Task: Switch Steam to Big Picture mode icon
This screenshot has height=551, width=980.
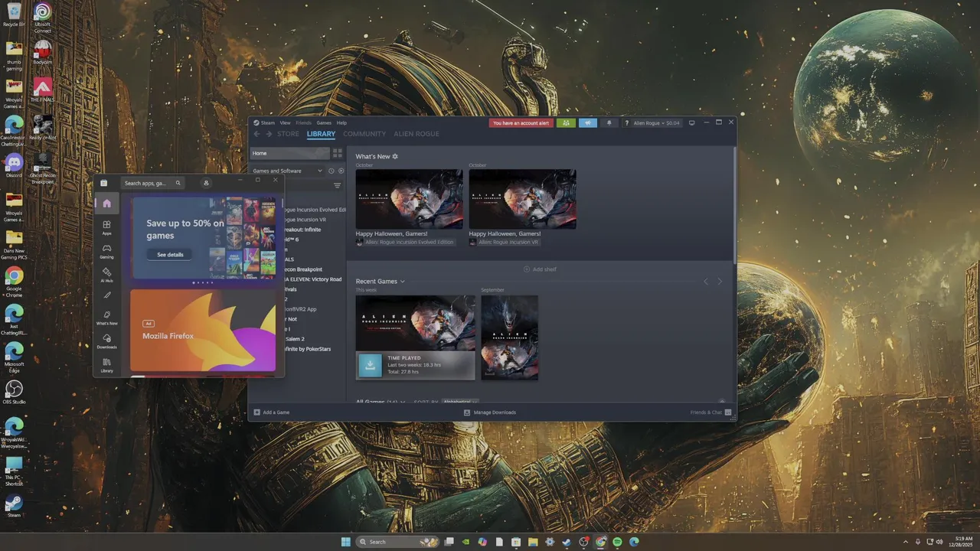Action: click(691, 122)
